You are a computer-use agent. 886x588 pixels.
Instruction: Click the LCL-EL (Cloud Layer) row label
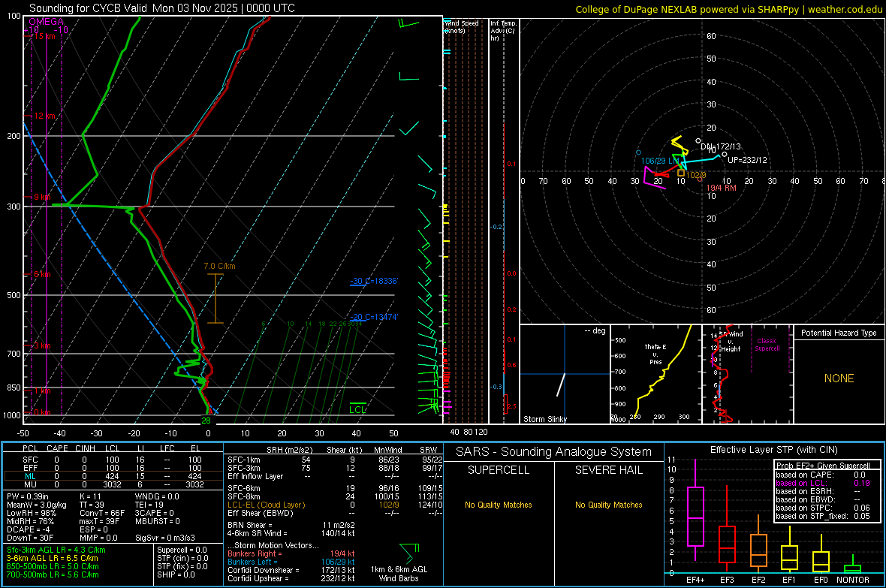(x=266, y=505)
